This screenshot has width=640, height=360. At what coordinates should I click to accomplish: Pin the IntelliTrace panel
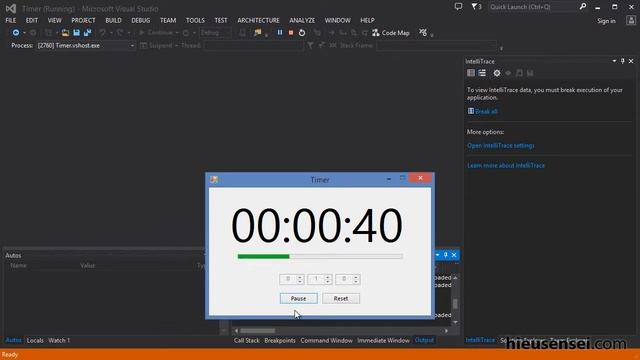[622, 61]
